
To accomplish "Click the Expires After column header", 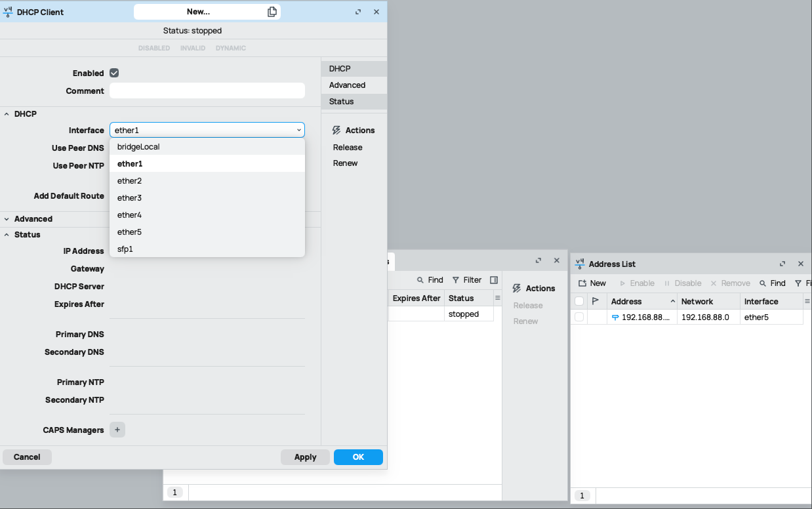I will coord(416,298).
